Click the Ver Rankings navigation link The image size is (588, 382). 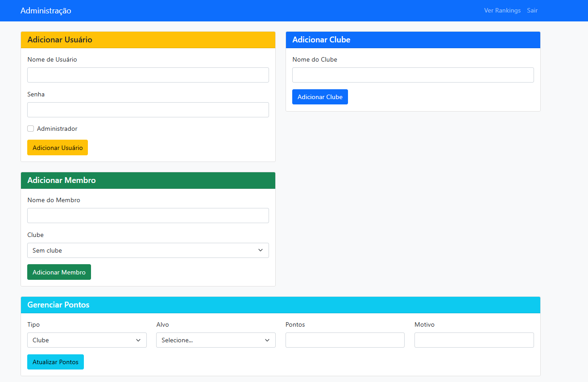[x=502, y=10]
